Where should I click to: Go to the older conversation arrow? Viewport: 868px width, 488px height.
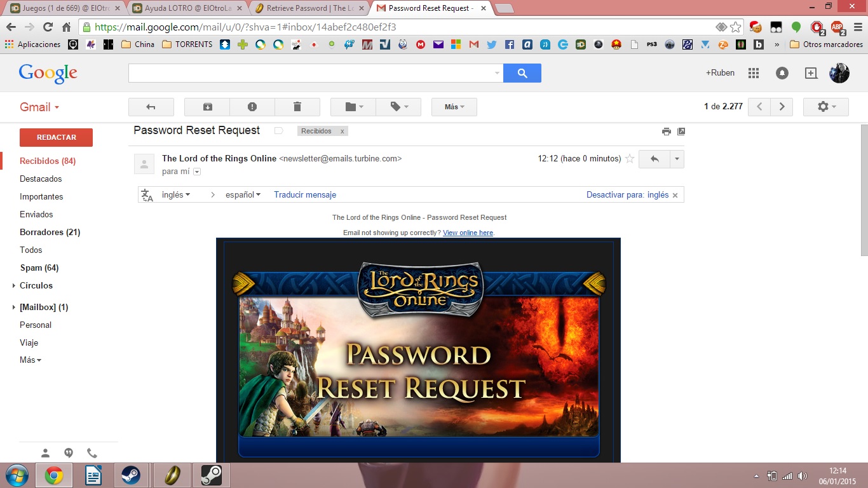[x=782, y=107]
